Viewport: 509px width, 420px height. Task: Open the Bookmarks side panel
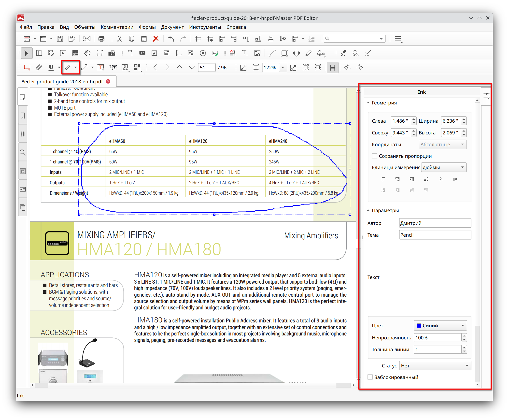pos(23,116)
